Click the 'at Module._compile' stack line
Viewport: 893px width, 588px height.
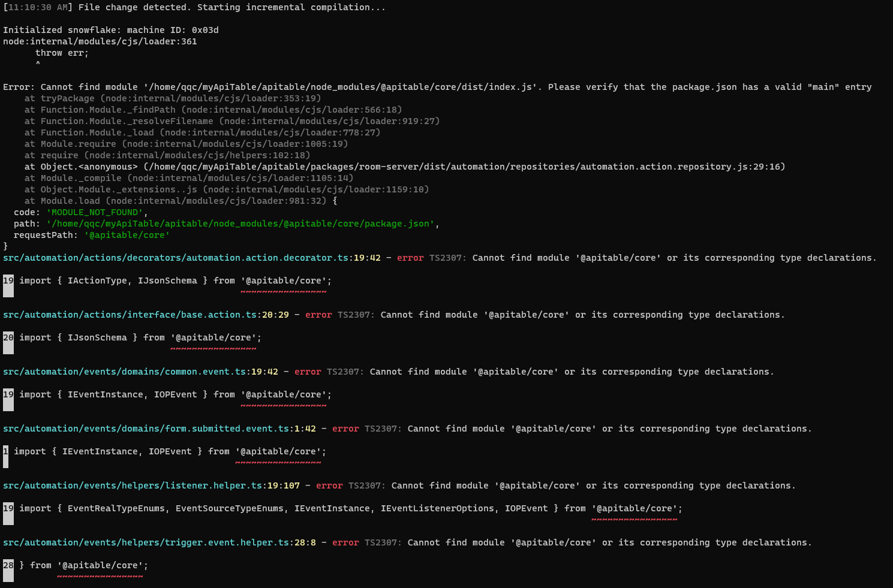[189, 178]
